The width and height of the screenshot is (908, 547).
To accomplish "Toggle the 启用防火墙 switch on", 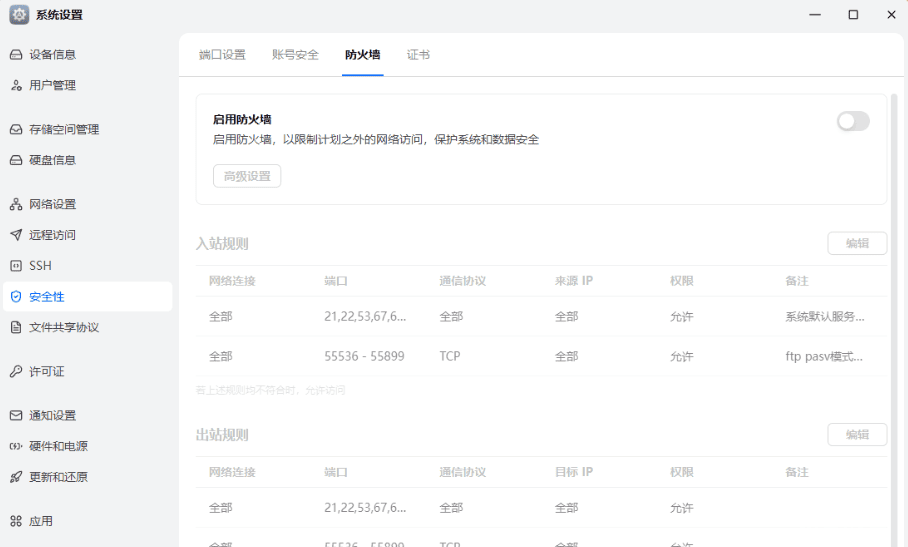I will point(853,121).
